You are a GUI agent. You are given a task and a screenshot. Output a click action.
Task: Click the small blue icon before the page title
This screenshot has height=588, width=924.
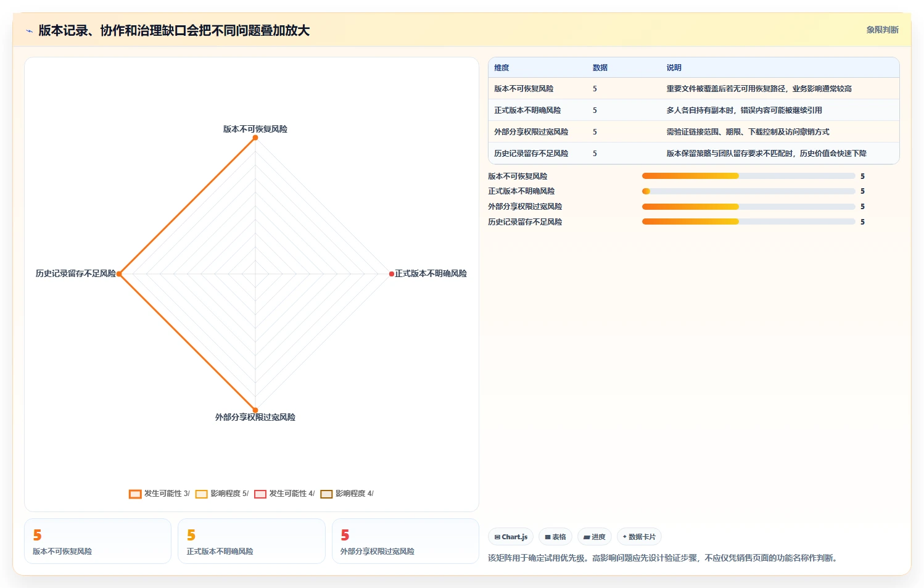29,31
